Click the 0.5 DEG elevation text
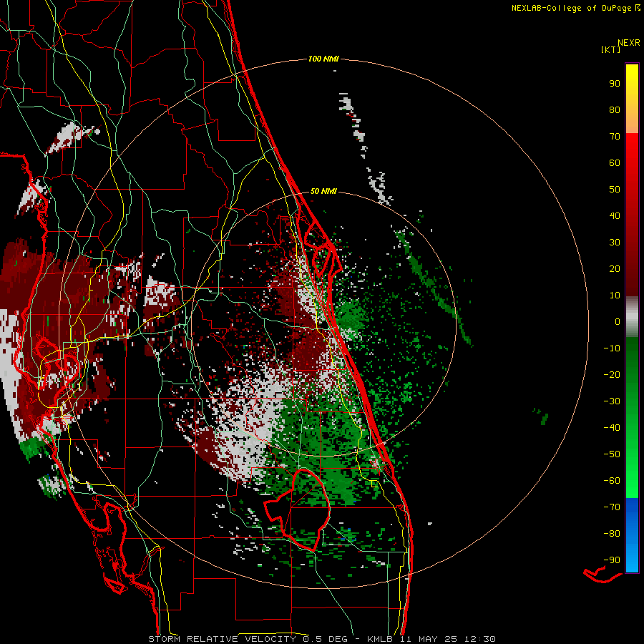The height and width of the screenshot is (644, 644). pos(326,639)
